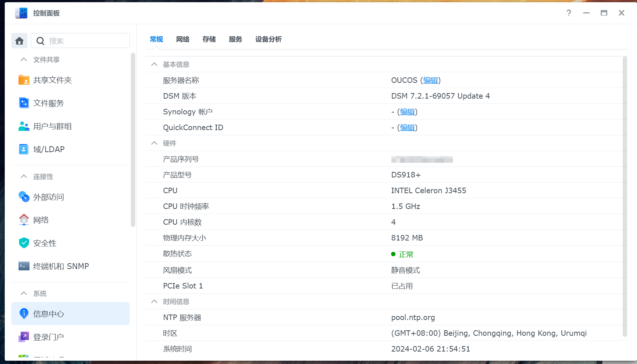Click PCIe Slot 1 已占用 value
The height and width of the screenshot is (364, 637).
tap(402, 286)
